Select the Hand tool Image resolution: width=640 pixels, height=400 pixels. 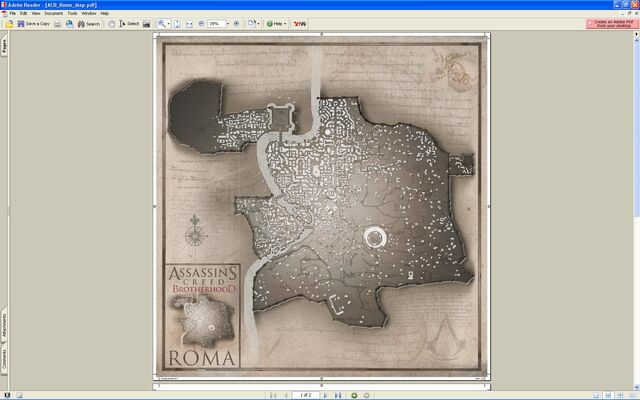tap(111, 24)
